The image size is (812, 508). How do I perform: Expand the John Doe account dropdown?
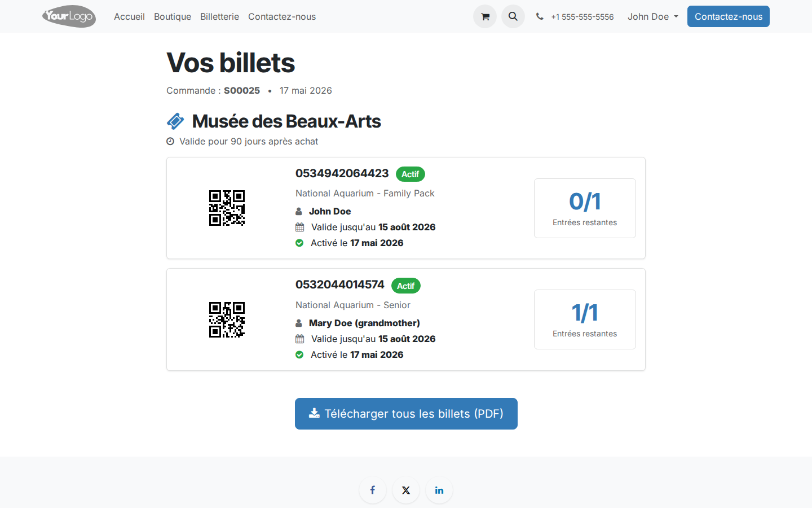[653, 16]
